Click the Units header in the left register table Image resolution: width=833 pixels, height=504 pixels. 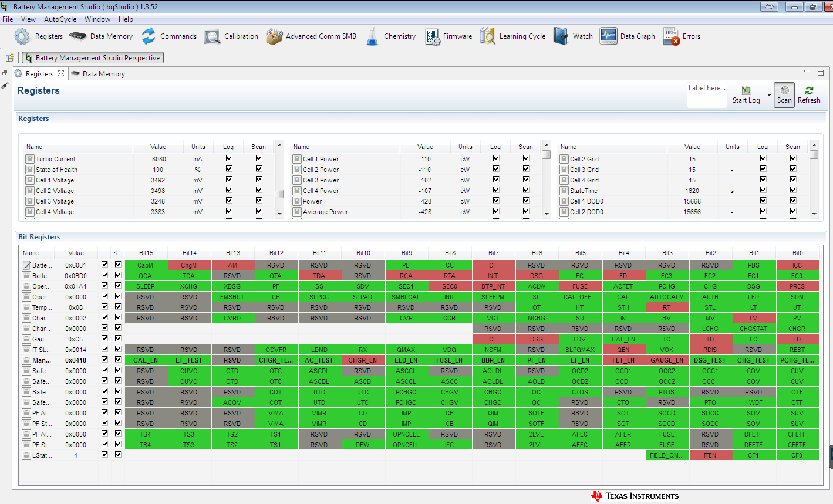coord(198,147)
